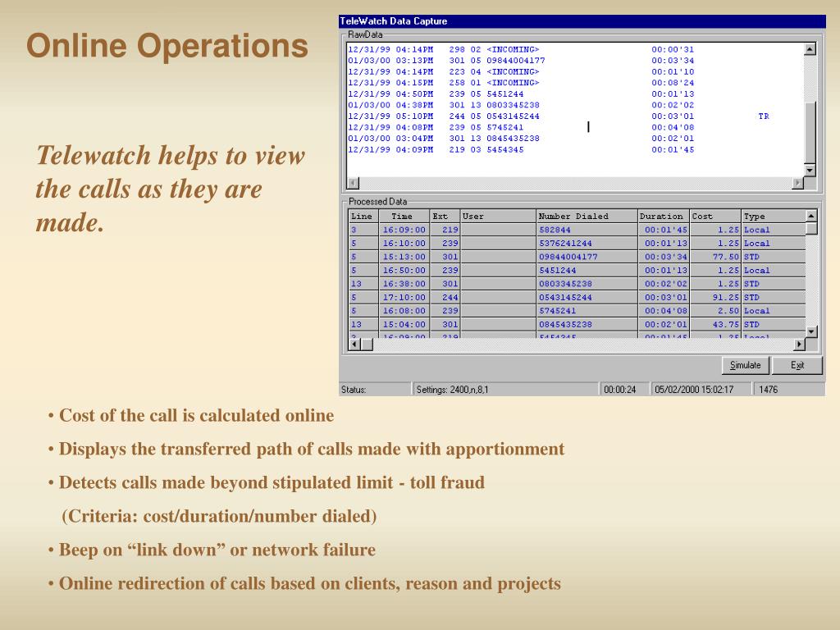Click the TeleWatch Data Capture title bar

click(582, 21)
